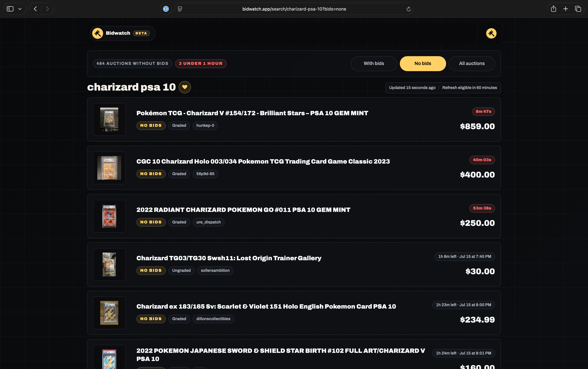Click Updated 15 seconds ago text

click(412, 88)
